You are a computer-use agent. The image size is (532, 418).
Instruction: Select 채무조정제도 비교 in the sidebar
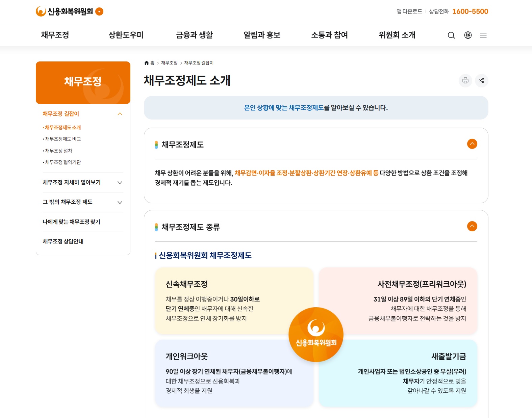62,139
